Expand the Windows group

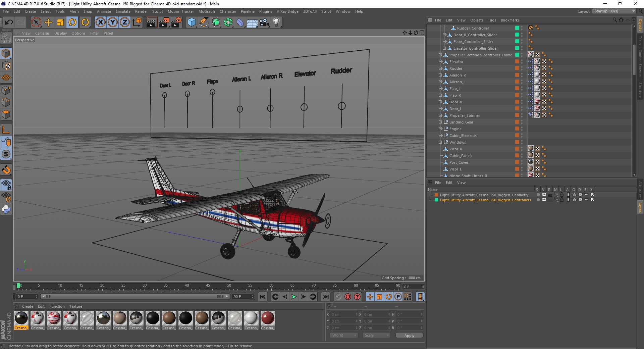coord(440,142)
